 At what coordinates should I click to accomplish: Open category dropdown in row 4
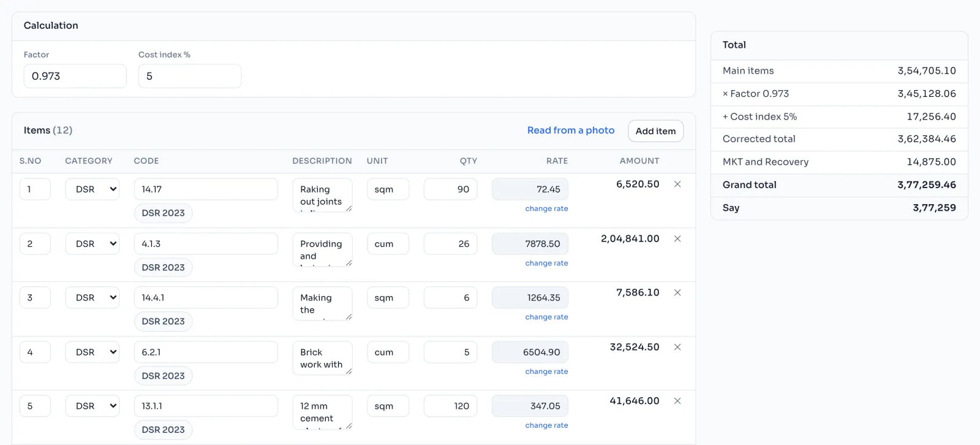[92, 352]
